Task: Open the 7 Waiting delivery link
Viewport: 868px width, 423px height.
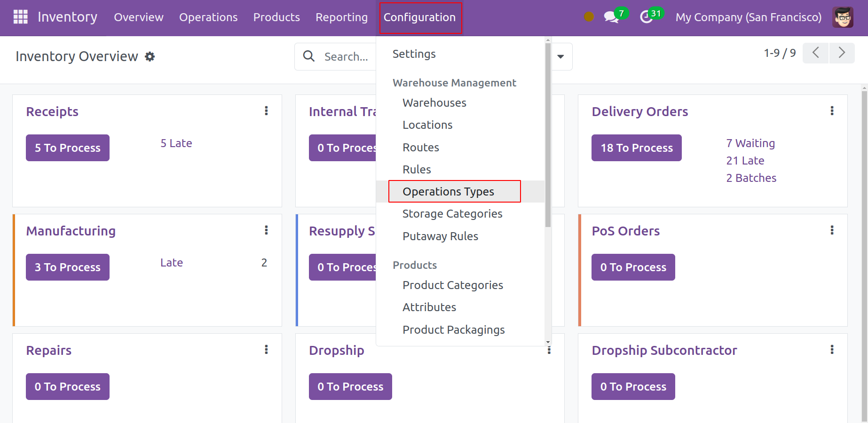Action: click(x=750, y=143)
